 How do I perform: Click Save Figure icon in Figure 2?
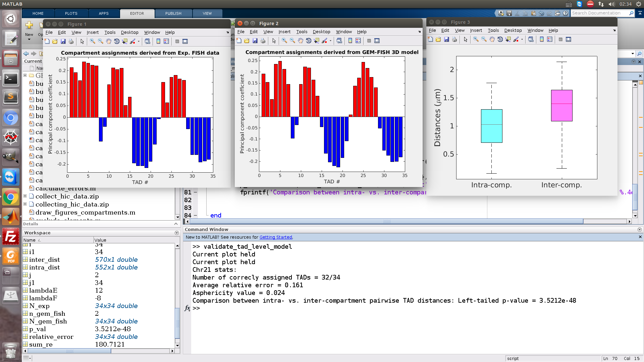pos(255,41)
